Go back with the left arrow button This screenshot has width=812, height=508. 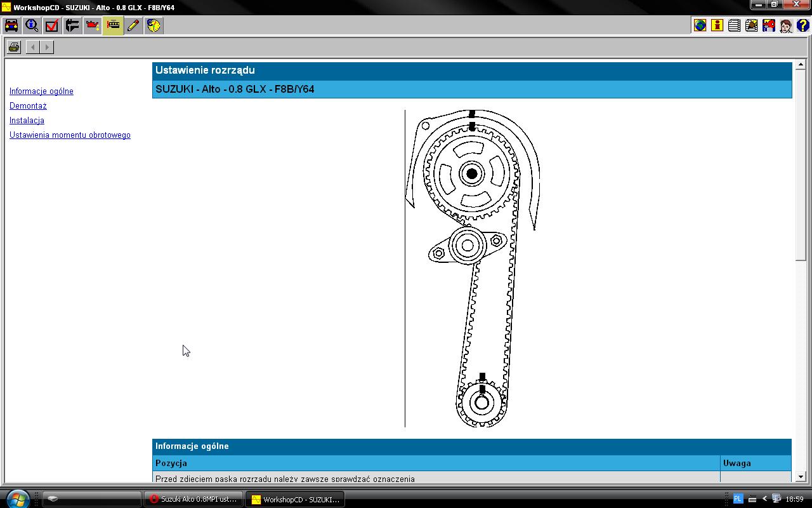[x=33, y=47]
